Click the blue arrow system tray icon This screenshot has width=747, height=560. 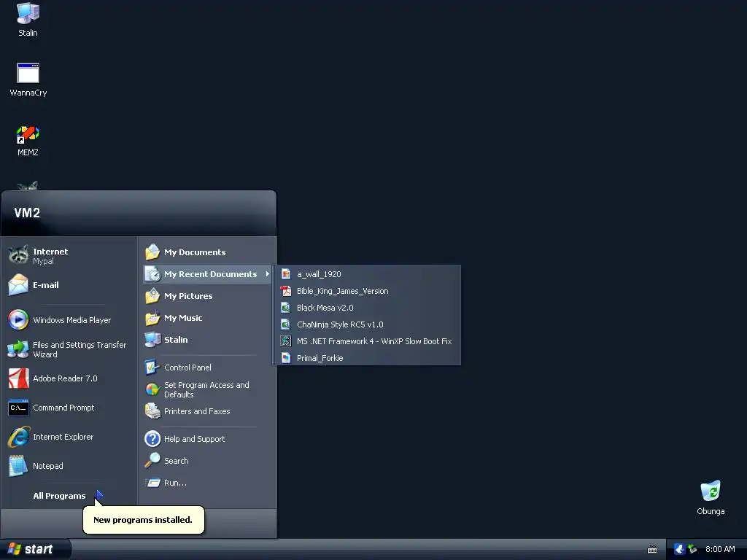click(679, 549)
